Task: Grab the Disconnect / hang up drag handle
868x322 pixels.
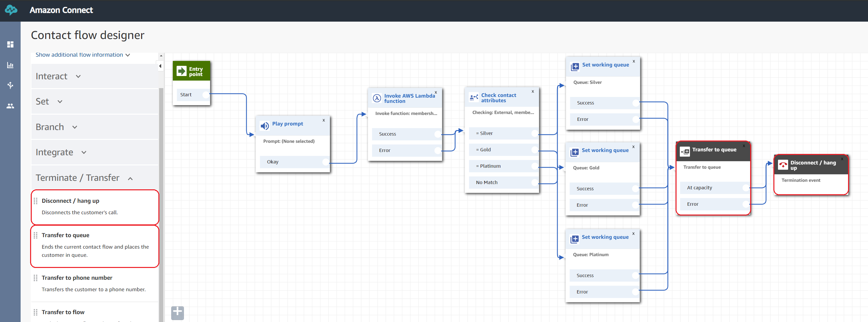Action: point(35,201)
